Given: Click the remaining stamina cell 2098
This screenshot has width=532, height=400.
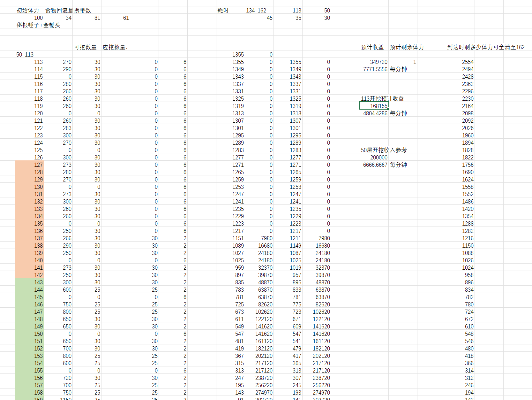Looking at the screenshot, I should (460, 113).
